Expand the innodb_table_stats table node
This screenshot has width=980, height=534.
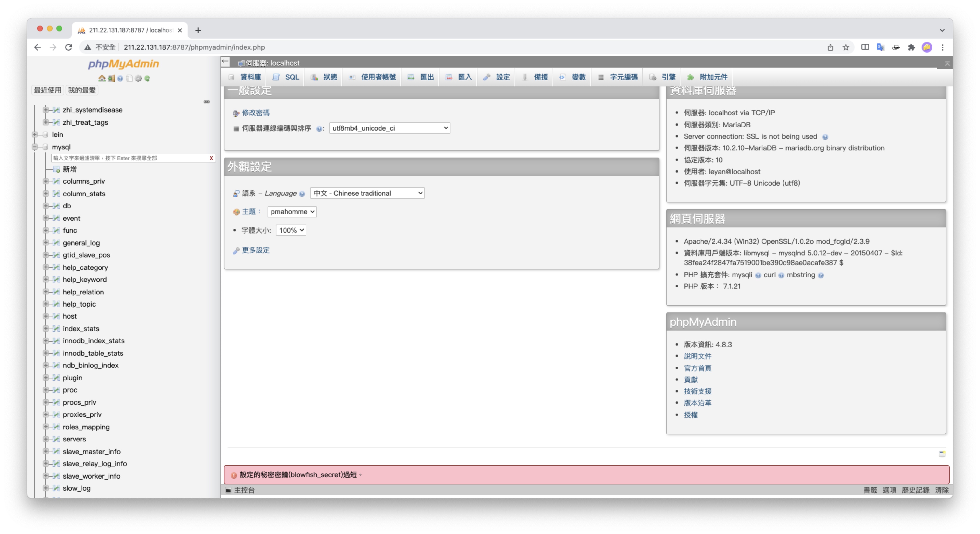46,353
